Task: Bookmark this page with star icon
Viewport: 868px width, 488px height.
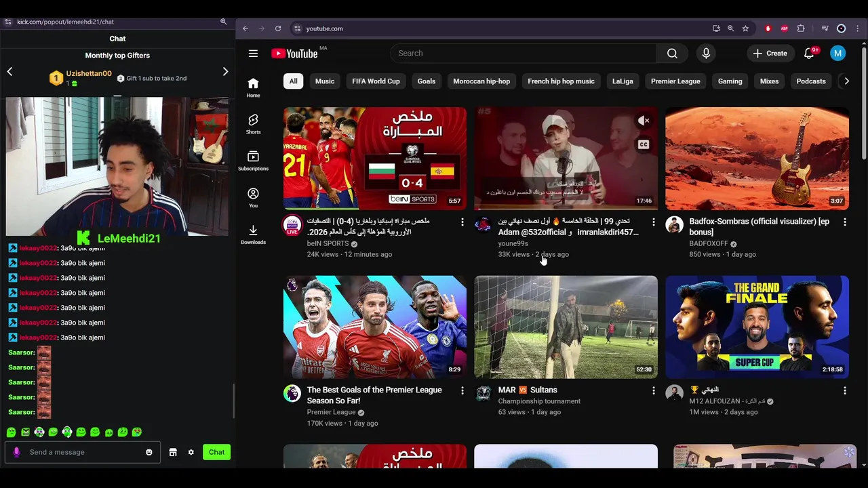Action: [x=745, y=28]
